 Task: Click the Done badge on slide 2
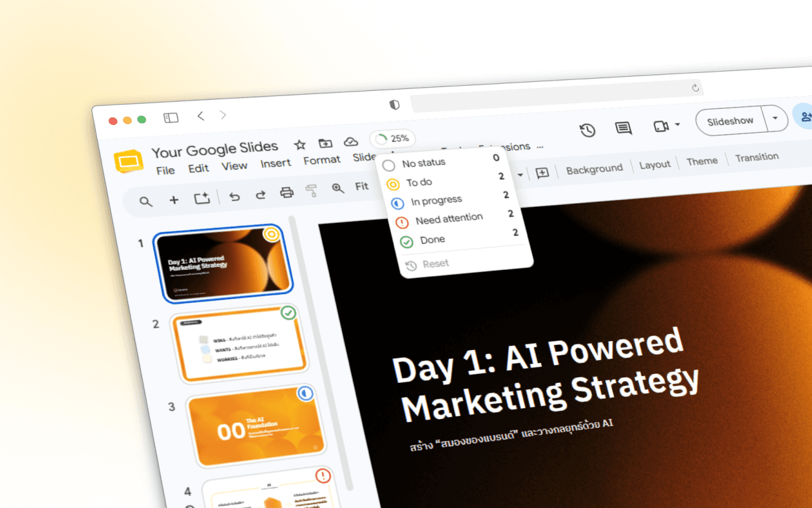[x=289, y=313]
